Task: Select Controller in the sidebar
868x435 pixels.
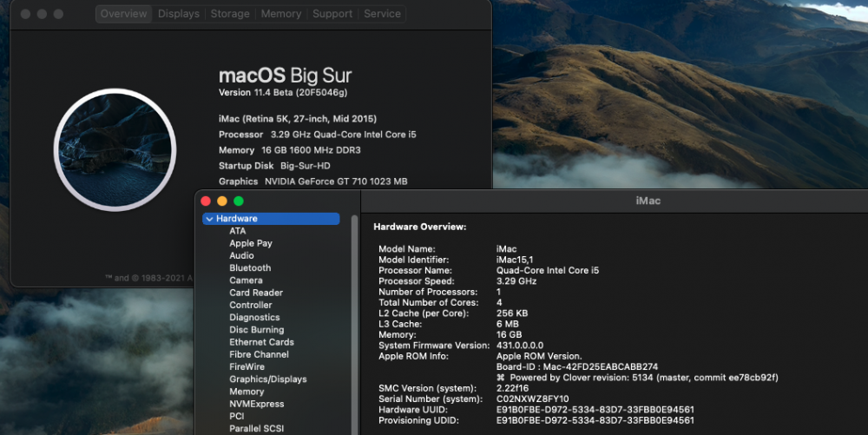Action: click(x=251, y=305)
